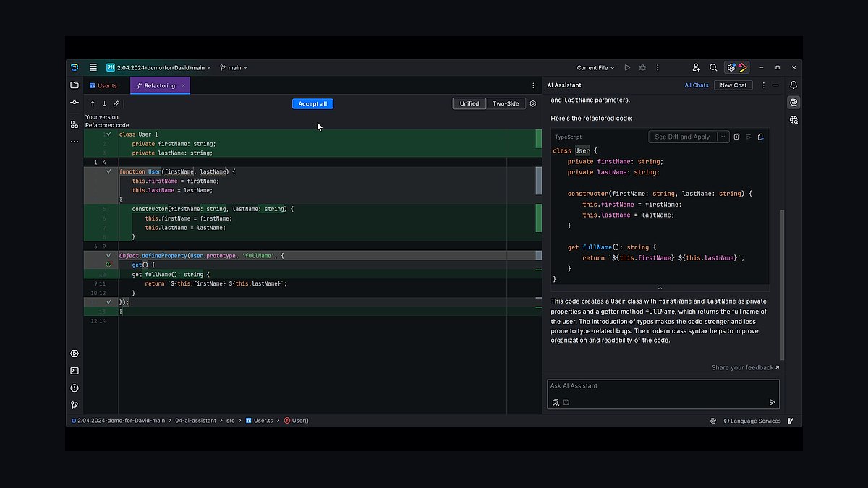Click the V icon in status bar
The height and width of the screenshot is (488, 868).
point(791,421)
